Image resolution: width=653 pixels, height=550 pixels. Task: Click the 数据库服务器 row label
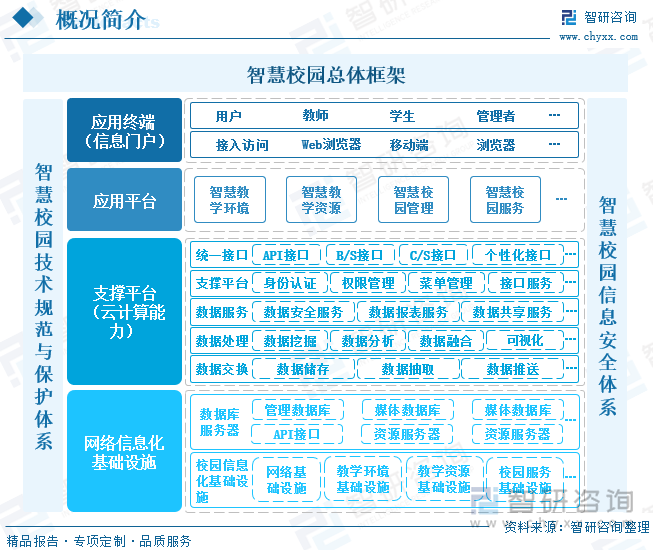tap(219, 422)
